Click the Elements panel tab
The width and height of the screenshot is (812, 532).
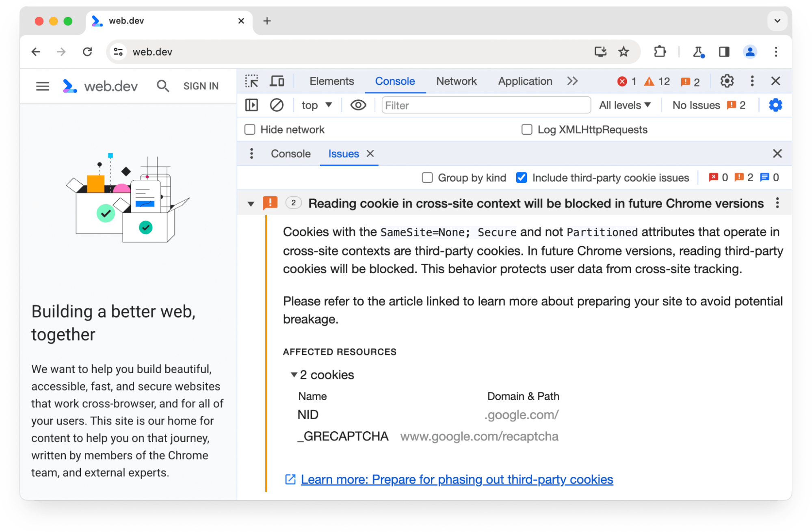coord(331,81)
